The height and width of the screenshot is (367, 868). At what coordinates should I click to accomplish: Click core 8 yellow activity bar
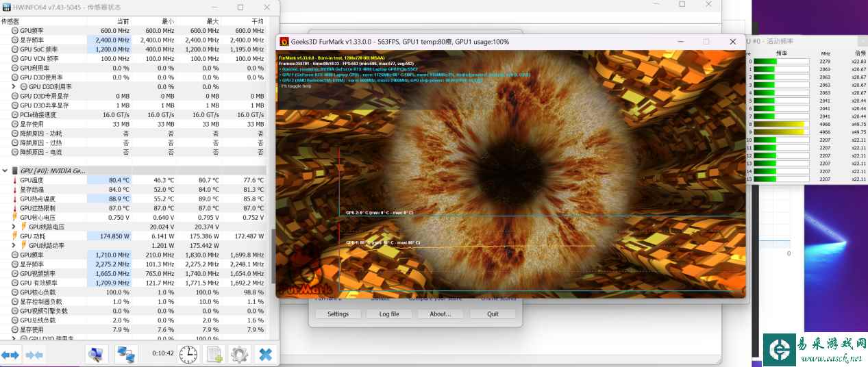tap(780, 124)
